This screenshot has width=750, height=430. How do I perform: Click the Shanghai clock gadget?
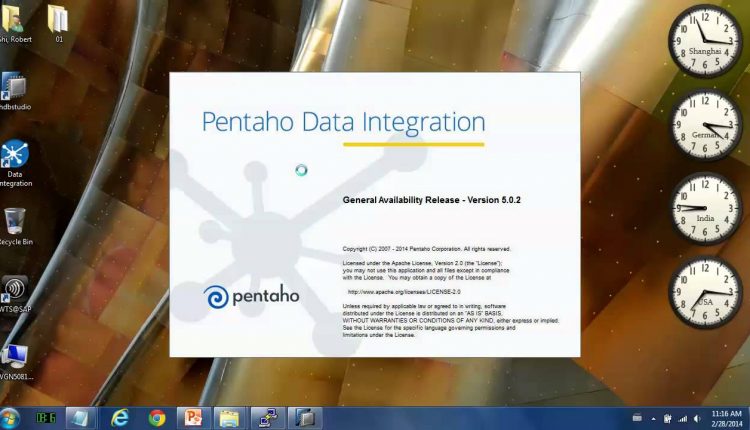tap(705, 41)
